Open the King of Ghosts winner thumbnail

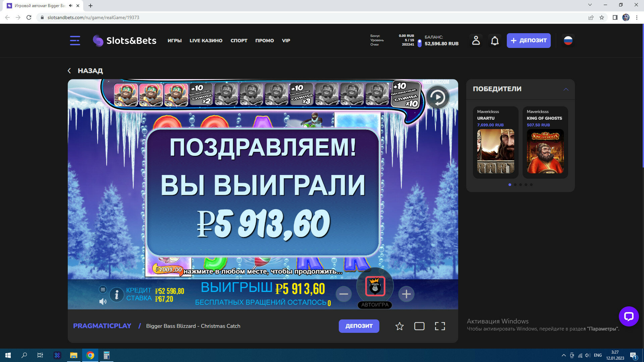click(x=545, y=151)
